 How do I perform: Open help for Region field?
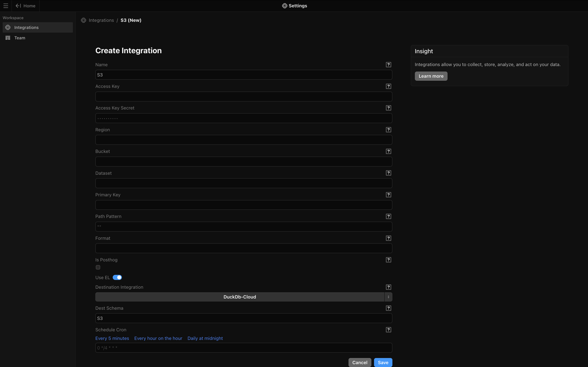click(x=388, y=130)
